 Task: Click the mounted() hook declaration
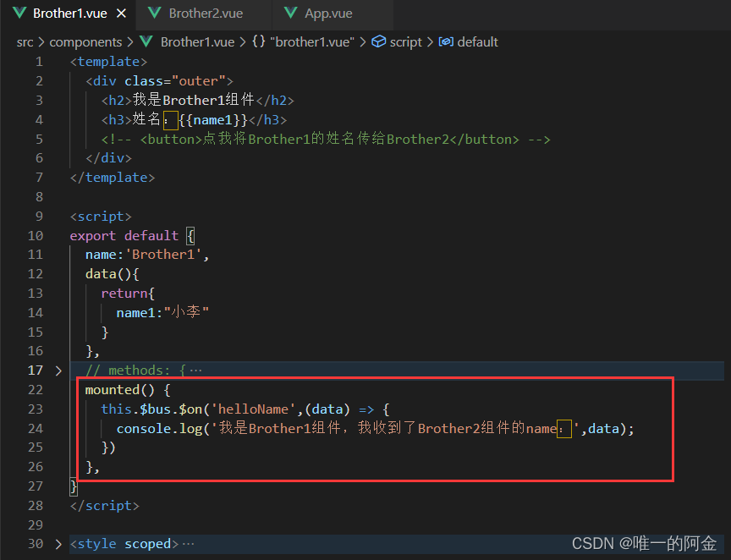(x=119, y=390)
